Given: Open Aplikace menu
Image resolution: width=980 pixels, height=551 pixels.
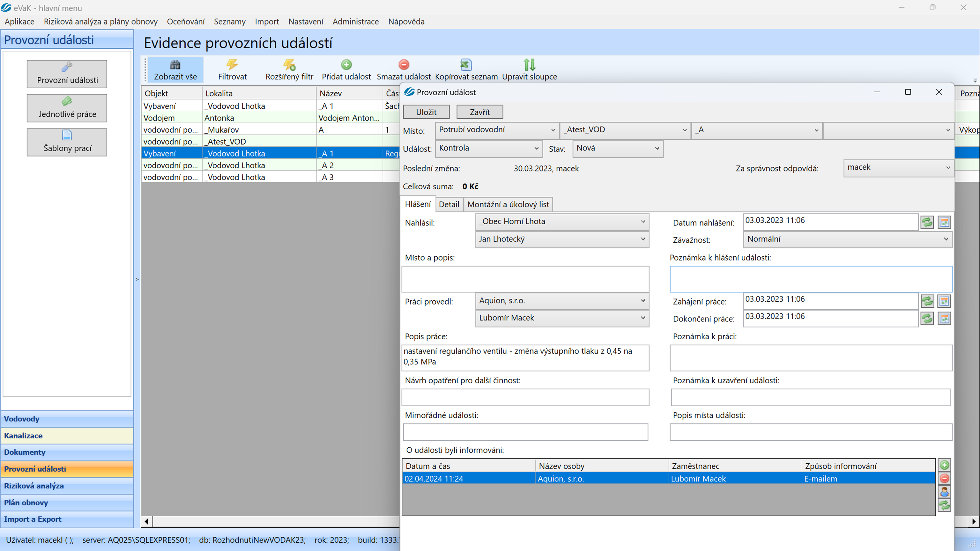Looking at the screenshot, I should [x=19, y=22].
